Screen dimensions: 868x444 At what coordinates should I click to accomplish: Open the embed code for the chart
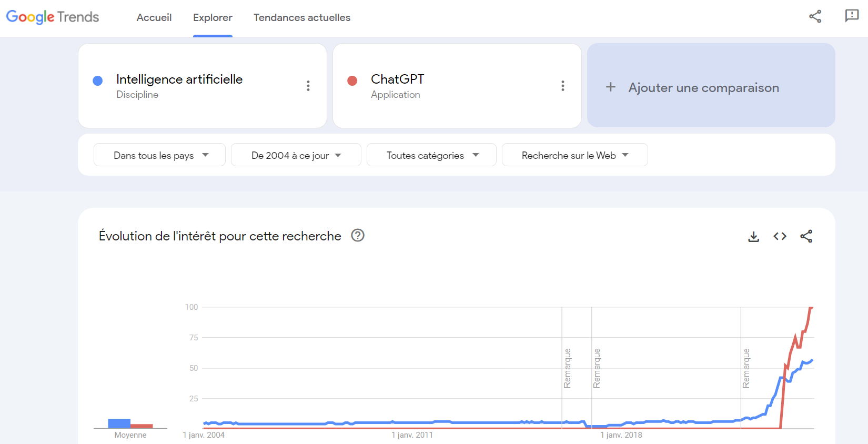pyautogui.click(x=780, y=236)
